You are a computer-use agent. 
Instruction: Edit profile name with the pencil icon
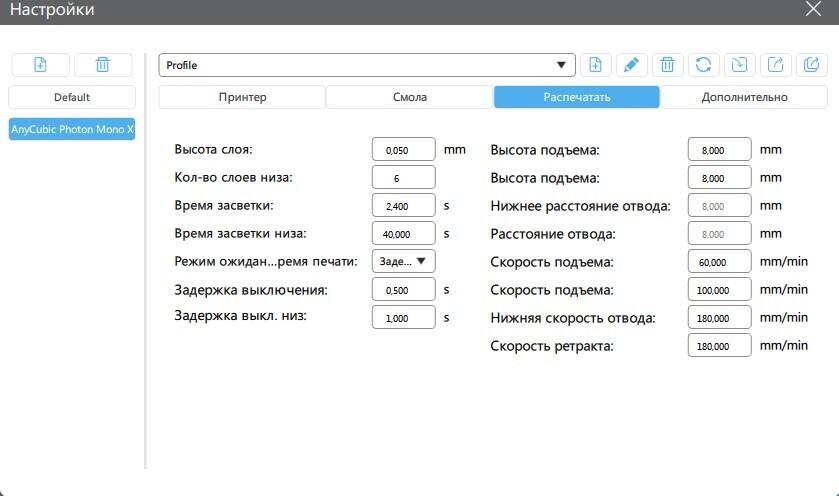[631, 65]
